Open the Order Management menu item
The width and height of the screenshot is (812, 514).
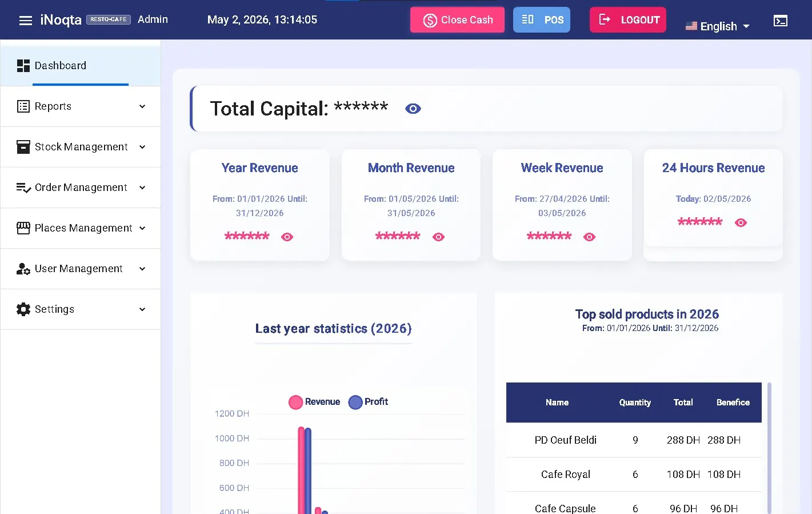tap(81, 188)
